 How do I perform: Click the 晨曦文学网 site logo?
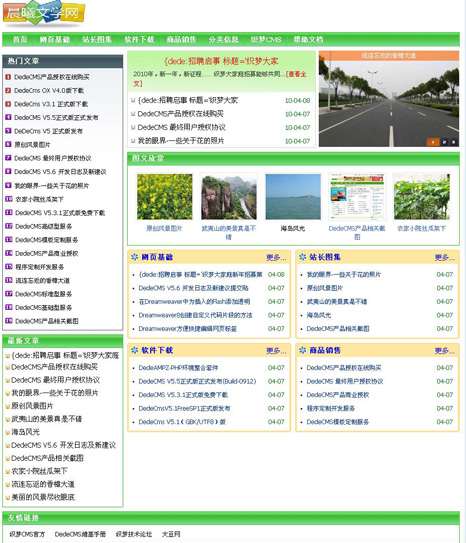(x=44, y=14)
